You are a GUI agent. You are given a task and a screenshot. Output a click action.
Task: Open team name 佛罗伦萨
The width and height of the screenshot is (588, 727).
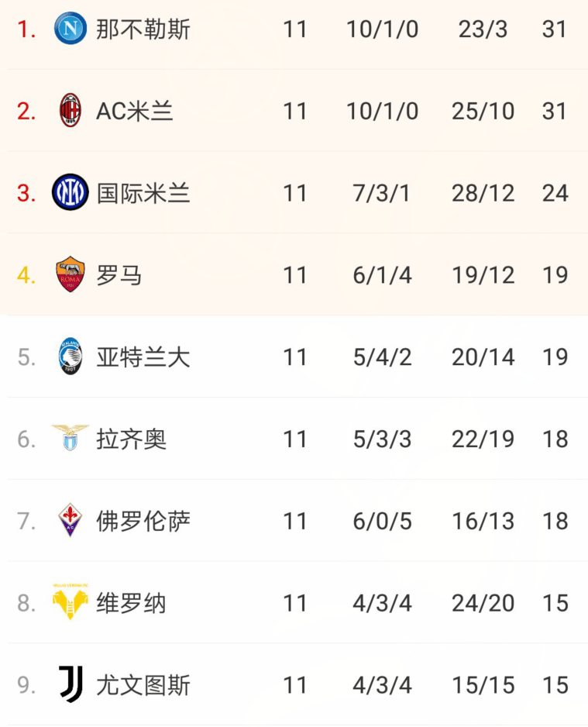point(143,521)
